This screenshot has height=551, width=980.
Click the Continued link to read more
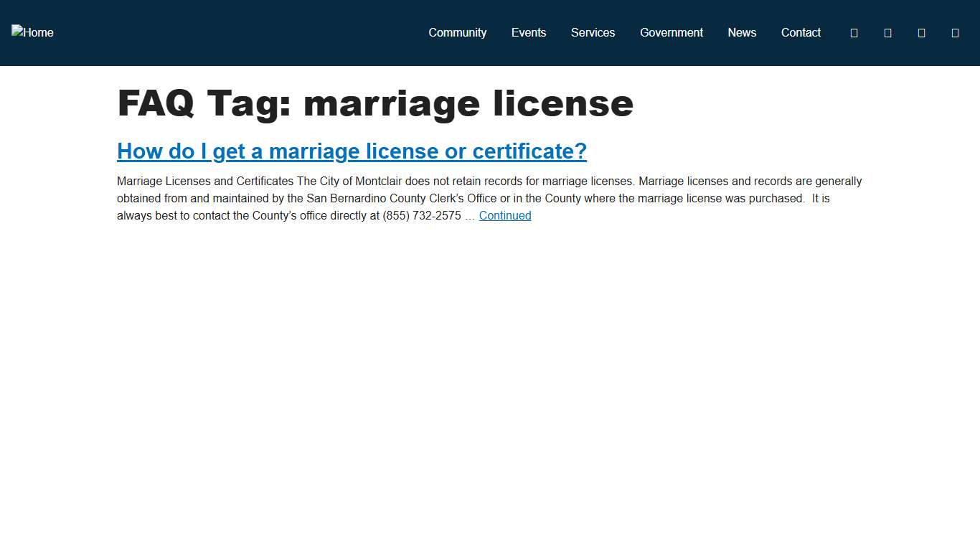(505, 215)
